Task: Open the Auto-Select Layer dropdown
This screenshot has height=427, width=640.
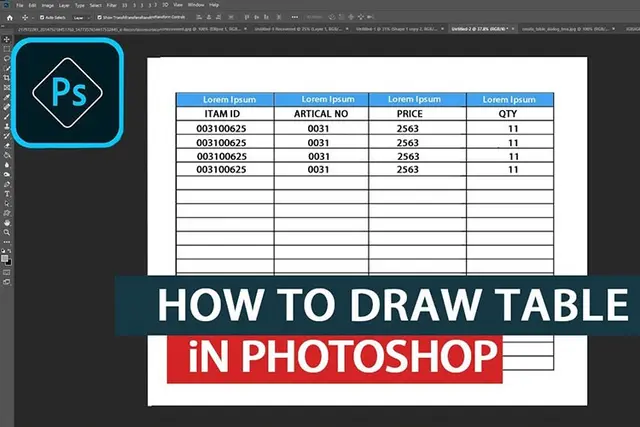Action: point(81,18)
